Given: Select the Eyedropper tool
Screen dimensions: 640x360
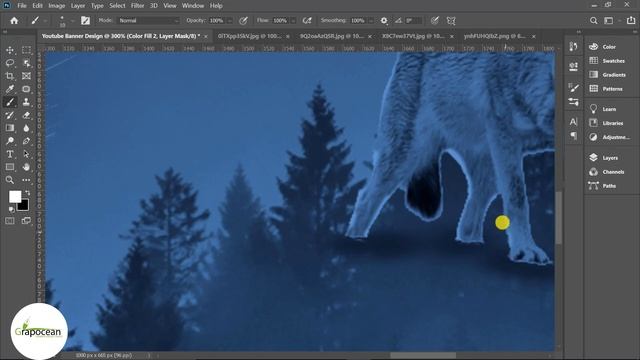Looking at the screenshot, I should coord(10,89).
